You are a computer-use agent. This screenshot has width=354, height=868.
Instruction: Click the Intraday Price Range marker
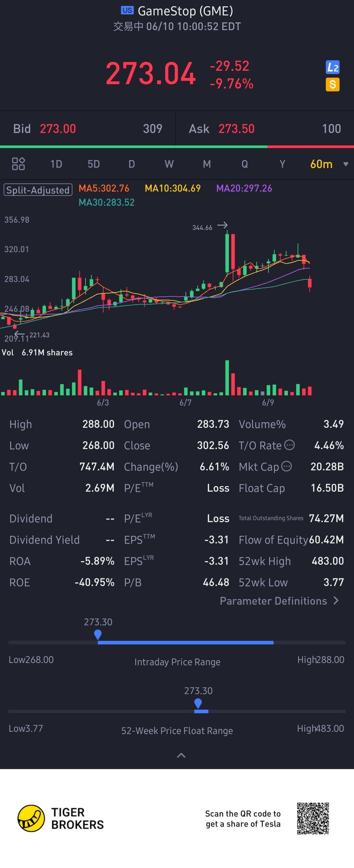pos(98,634)
